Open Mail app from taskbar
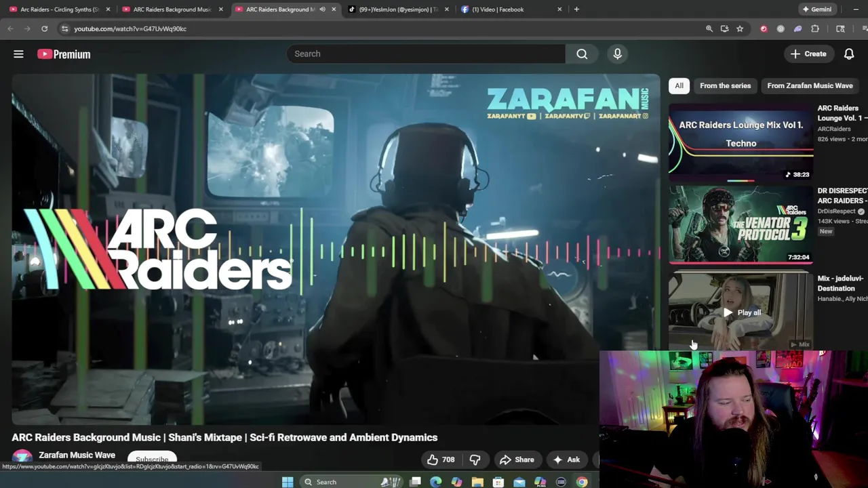868x488 pixels. click(519, 482)
